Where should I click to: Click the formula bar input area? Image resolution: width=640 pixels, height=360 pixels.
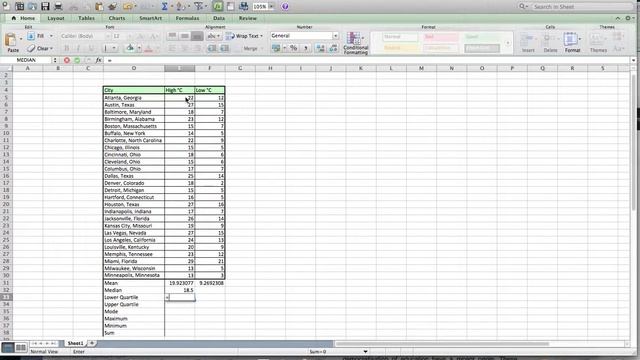367,60
